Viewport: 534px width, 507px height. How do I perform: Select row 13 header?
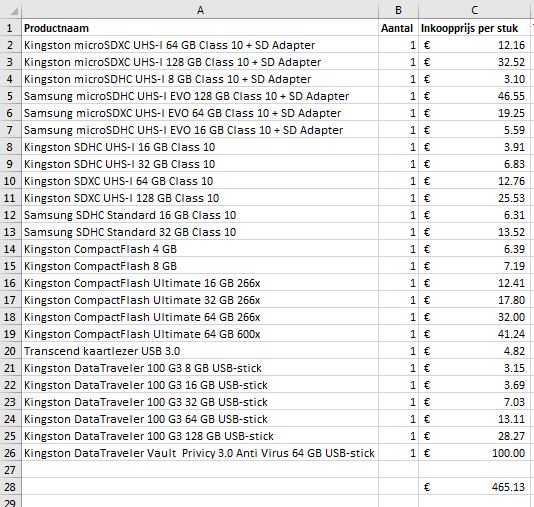11,232
